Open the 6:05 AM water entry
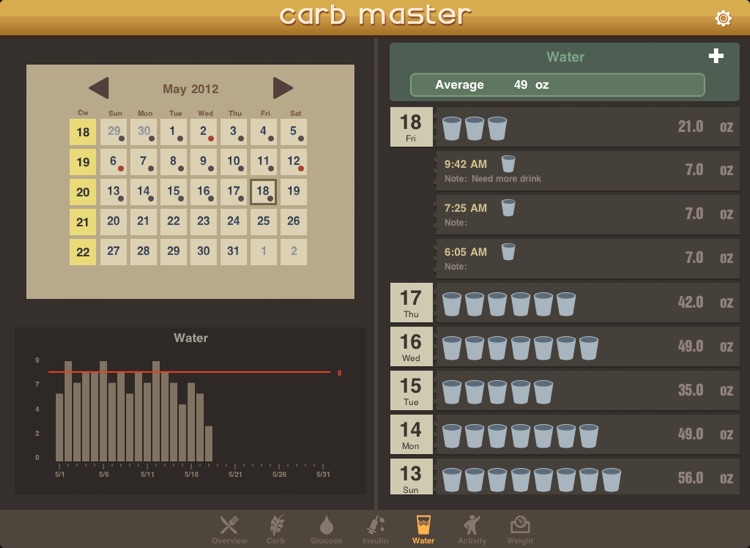Viewport: 750px width, 548px height. 588,259
